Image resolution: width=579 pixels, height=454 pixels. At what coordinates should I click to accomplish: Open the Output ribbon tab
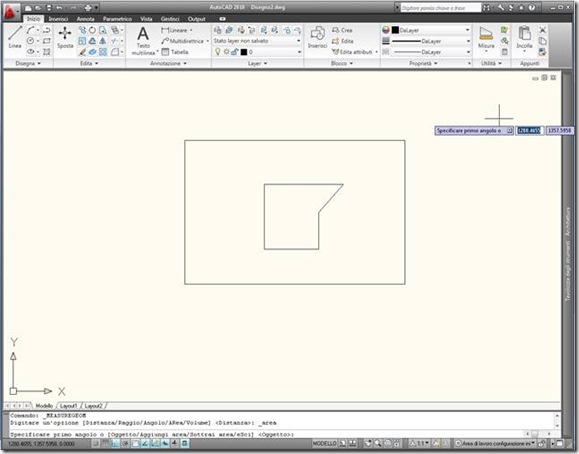(x=196, y=18)
